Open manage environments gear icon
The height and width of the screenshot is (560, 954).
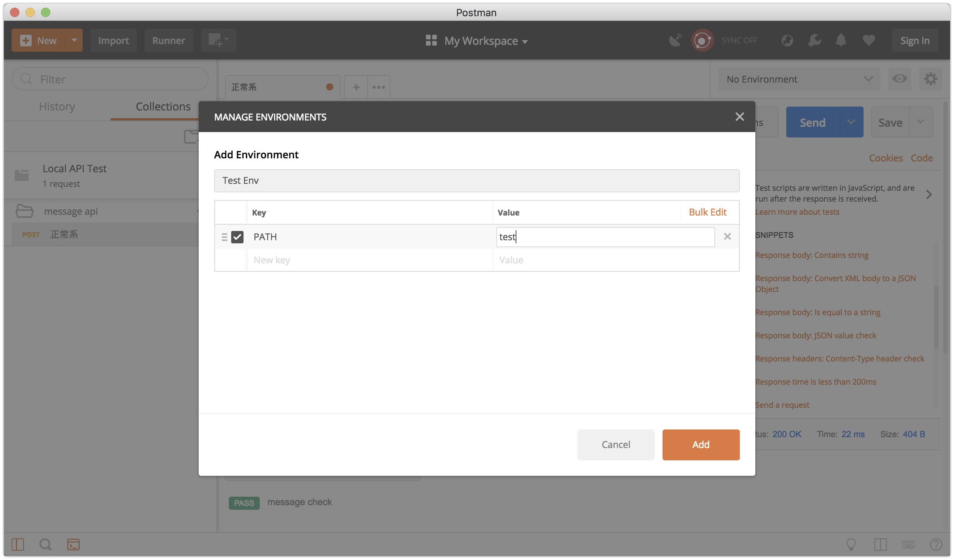pyautogui.click(x=930, y=79)
